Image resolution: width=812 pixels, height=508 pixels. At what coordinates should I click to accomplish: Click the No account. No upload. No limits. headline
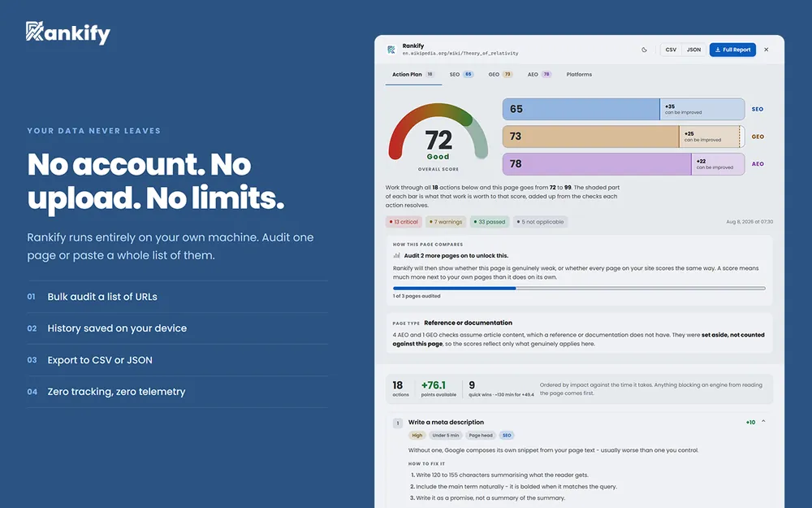(155, 181)
